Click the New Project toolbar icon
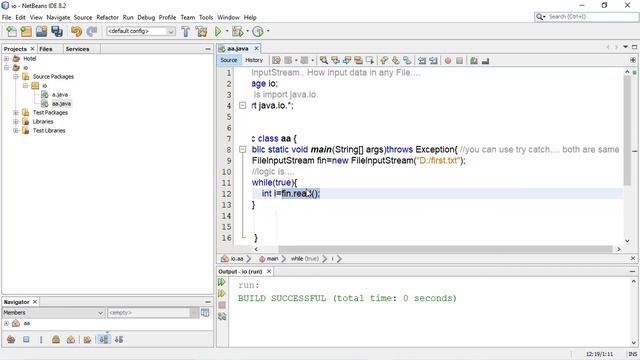This screenshot has width=640, height=360. pyautogui.click(x=26, y=31)
